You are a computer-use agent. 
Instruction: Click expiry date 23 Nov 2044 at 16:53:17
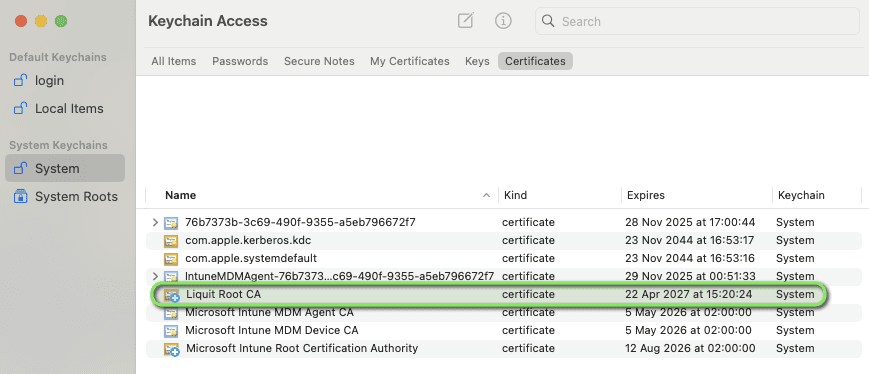(689, 240)
